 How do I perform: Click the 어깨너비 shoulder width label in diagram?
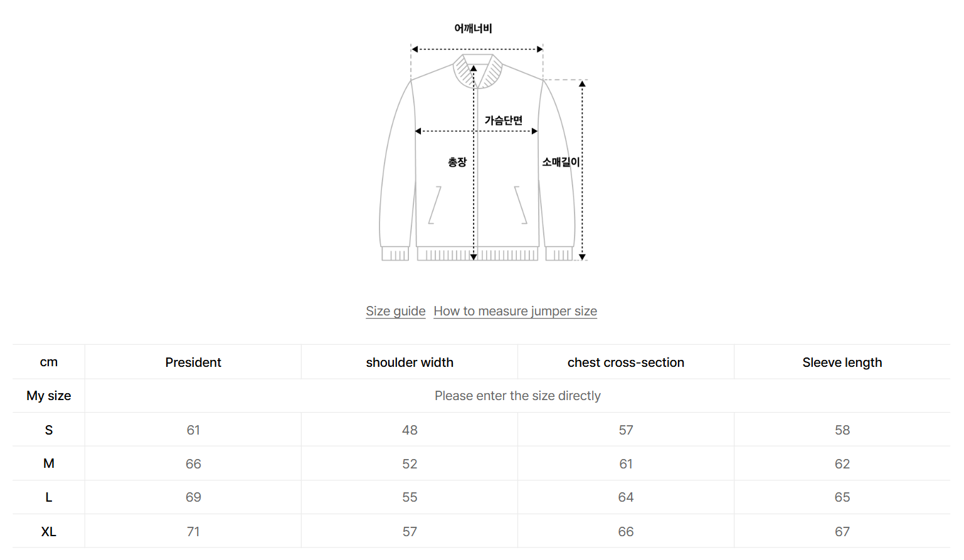coord(473,28)
